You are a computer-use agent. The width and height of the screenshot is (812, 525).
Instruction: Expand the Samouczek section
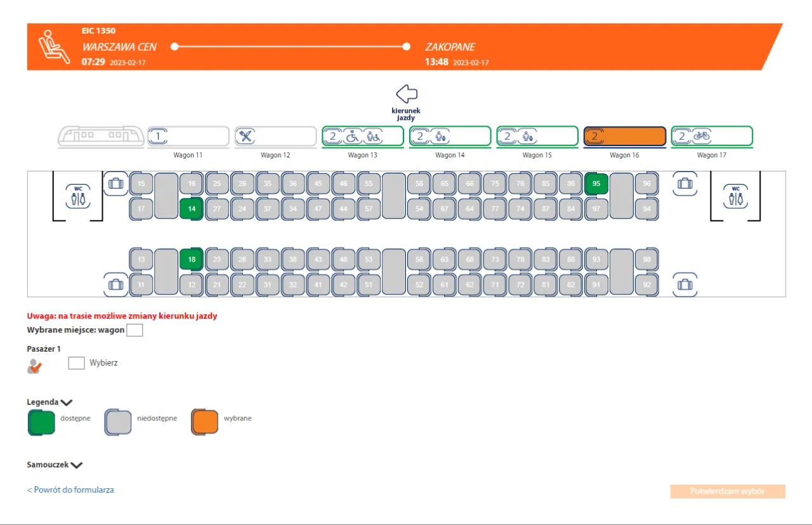pos(77,465)
